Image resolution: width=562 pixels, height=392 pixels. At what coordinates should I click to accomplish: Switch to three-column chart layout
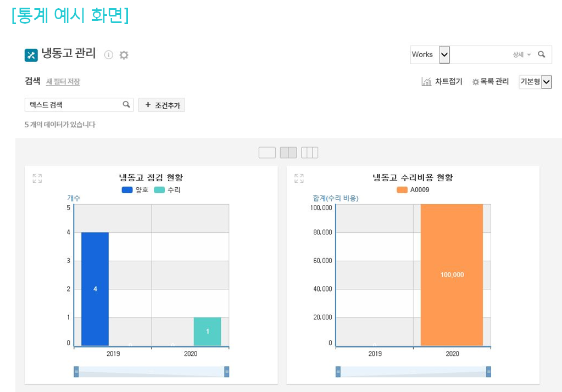pos(309,153)
